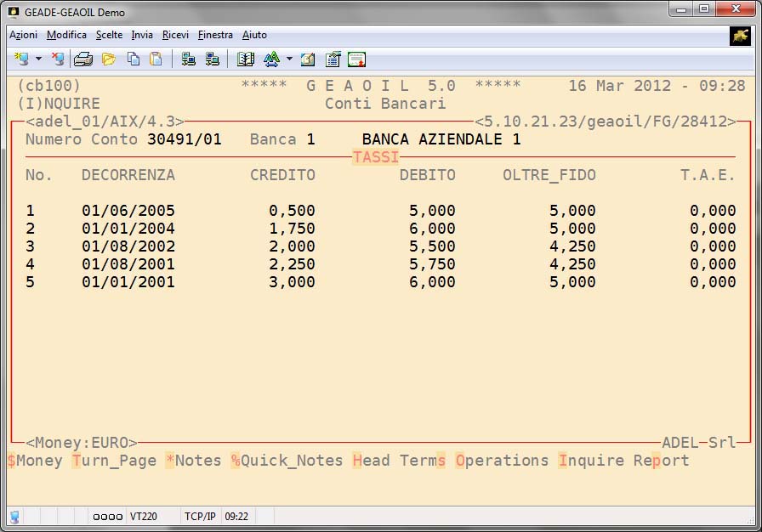Click the open folder toolbar icon
The image size is (762, 532).
pos(108,59)
